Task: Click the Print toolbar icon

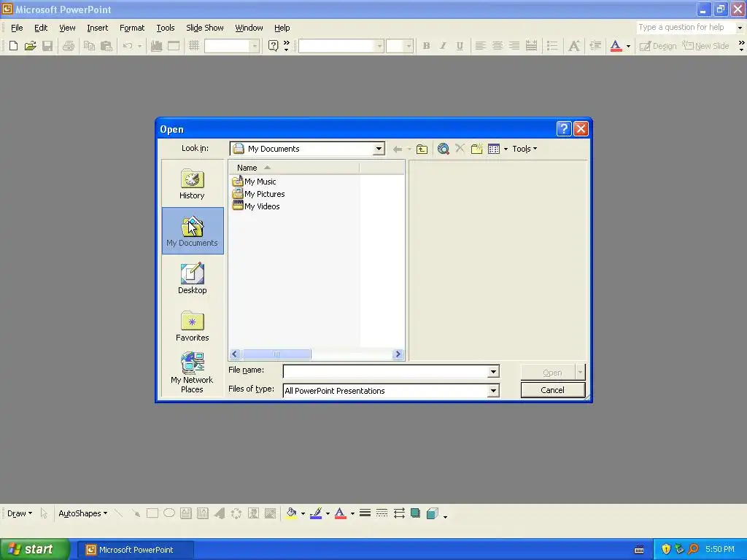Action: (x=69, y=46)
